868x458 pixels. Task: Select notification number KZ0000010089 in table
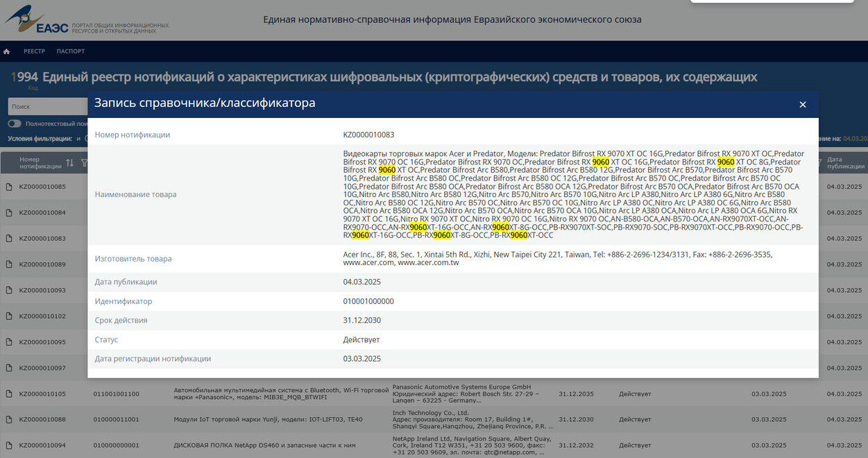[x=42, y=264]
